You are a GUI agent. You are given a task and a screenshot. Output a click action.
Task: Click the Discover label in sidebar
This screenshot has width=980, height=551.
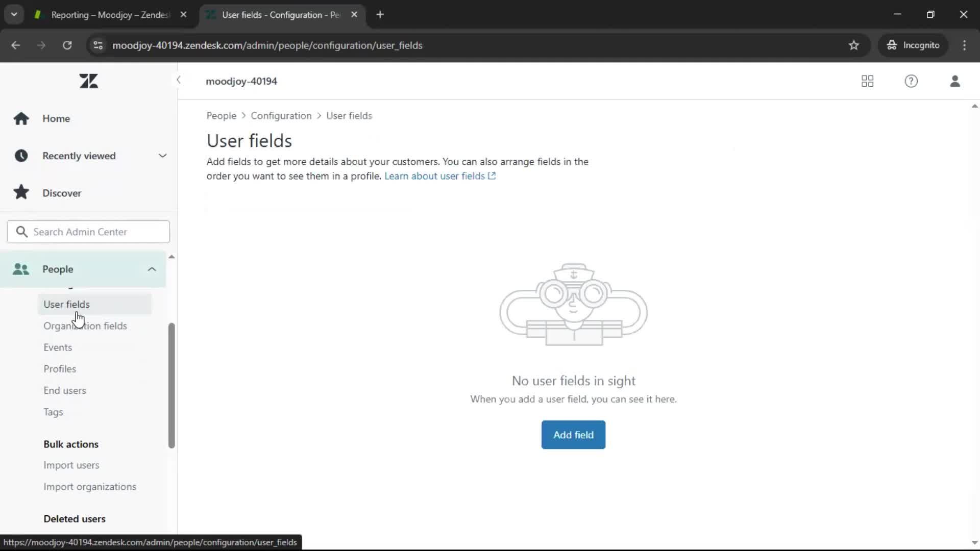coord(62,193)
